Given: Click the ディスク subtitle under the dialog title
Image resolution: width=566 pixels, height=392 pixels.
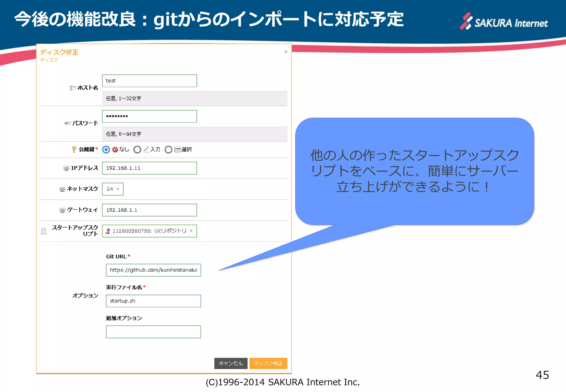Looking at the screenshot, I should click(49, 60).
